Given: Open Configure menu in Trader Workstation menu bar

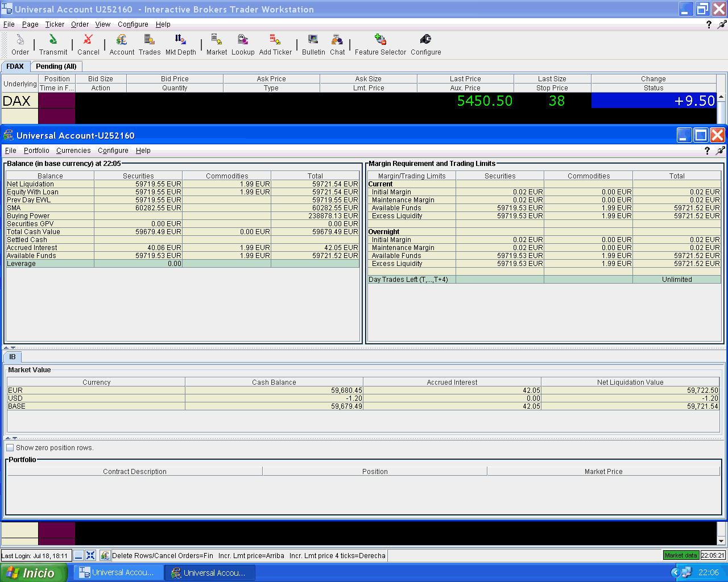Looking at the screenshot, I should 133,24.
